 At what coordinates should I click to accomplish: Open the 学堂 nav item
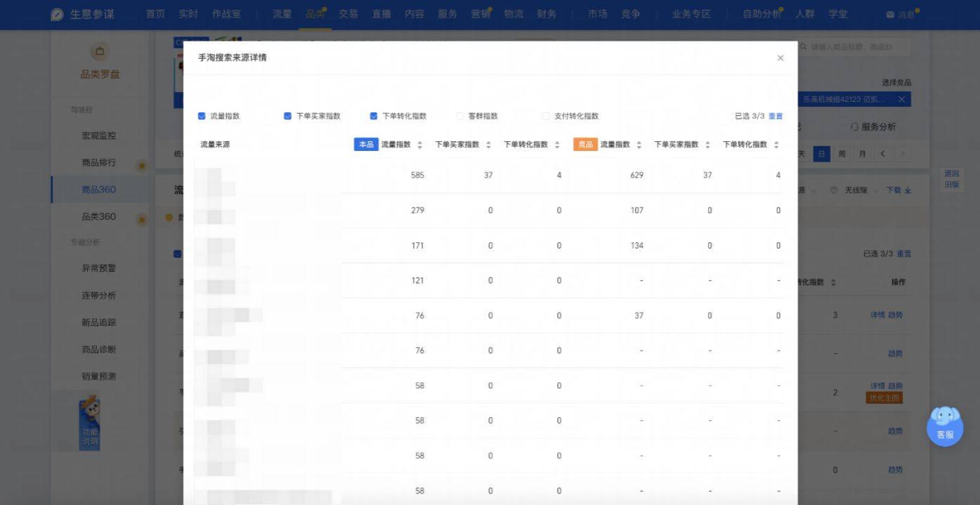coord(838,14)
